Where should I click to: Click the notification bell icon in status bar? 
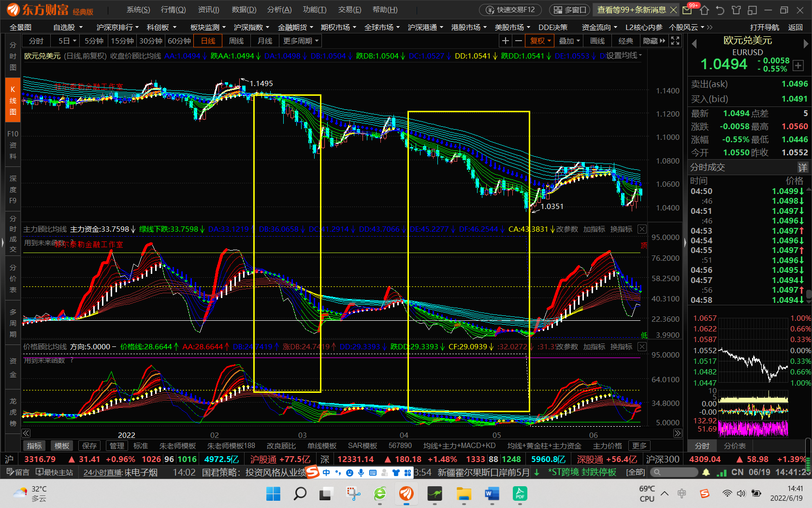coord(706,472)
